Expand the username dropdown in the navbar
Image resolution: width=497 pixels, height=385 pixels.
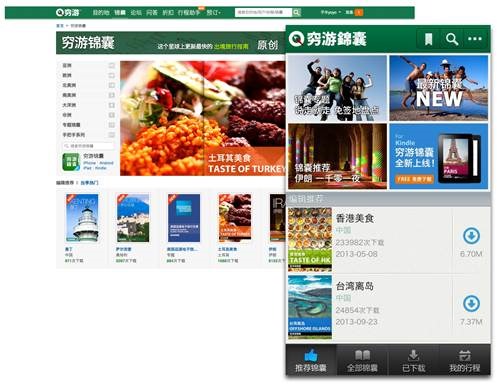tap(331, 12)
